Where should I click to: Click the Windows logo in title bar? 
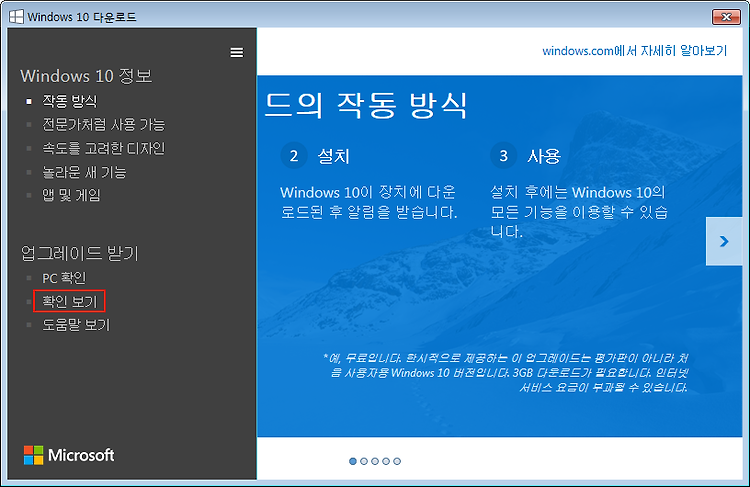point(16,17)
